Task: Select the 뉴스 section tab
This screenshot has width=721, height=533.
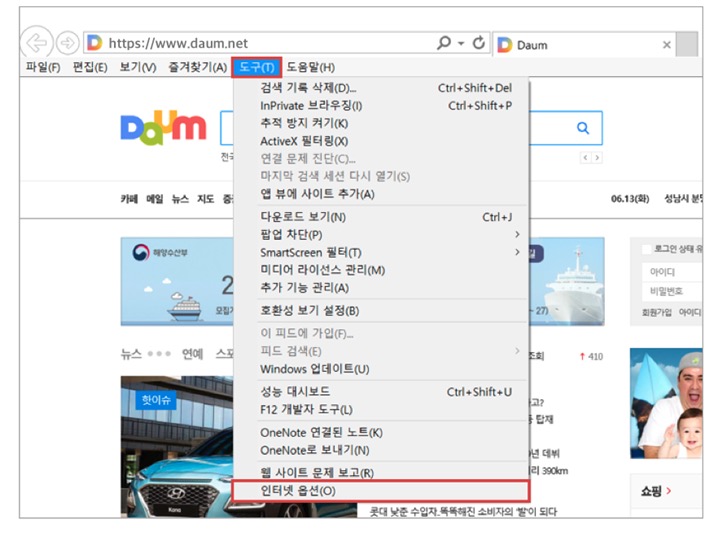Action: coord(131,354)
